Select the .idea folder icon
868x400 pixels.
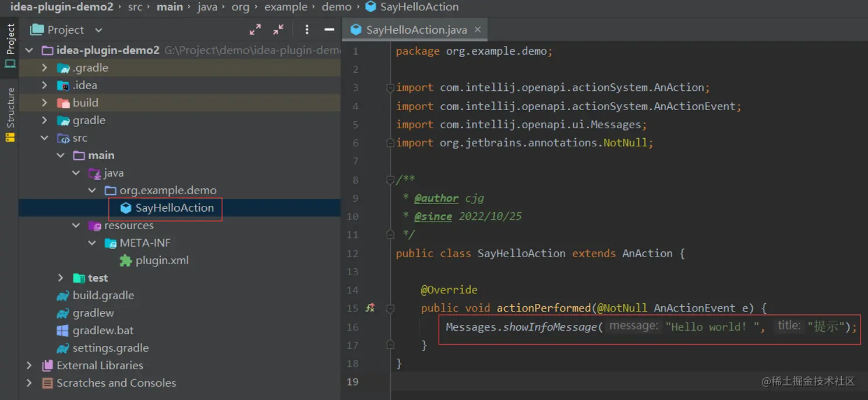(x=63, y=86)
